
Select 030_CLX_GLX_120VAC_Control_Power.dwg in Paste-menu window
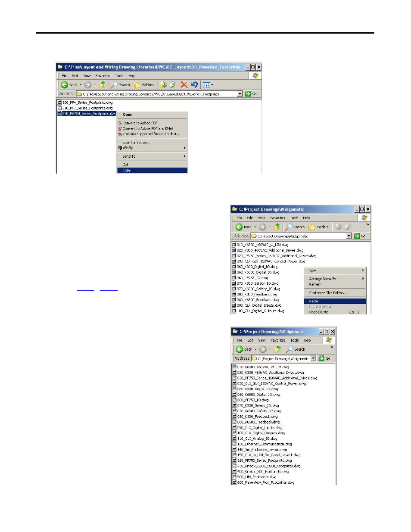pyautogui.click(x=268, y=261)
